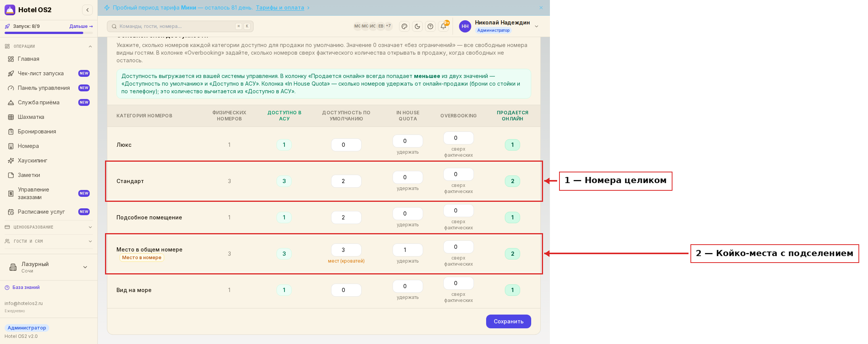The height and width of the screenshot is (344, 868).
Task: Click the Hotel OS2 logo icon
Action: [x=10, y=10]
